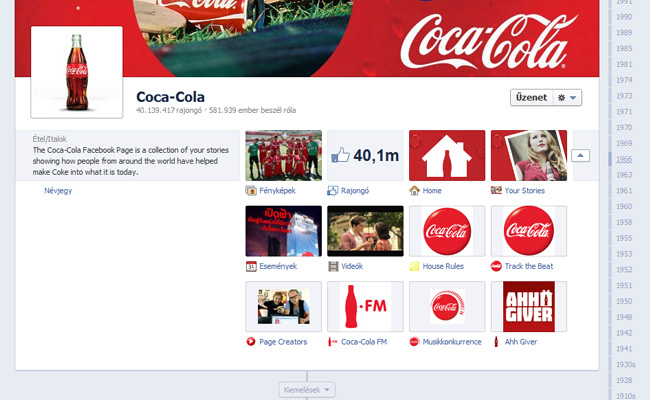Image resolution: width=650 pixels, height=400 pixels.
Task: Open the Home app tile with house image
Action: point(447,155)
